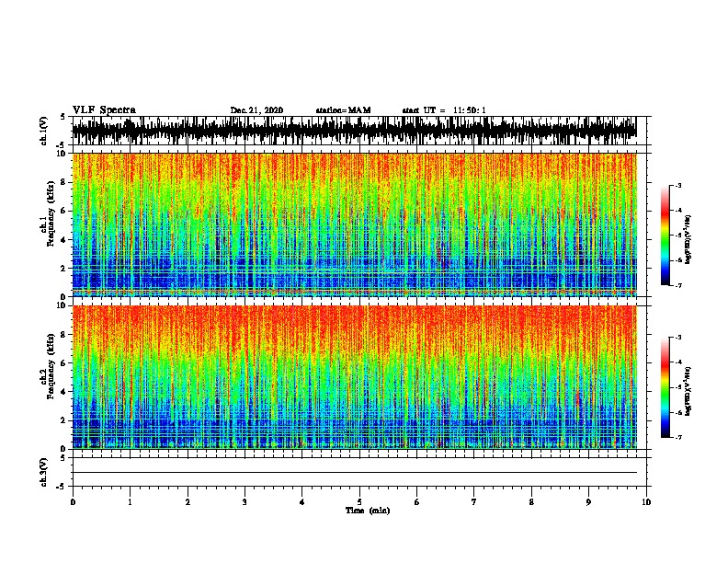Screen dimensions: 728x563
Task: Click the "ch.1(V)" waveform axis label
Action: click(x=43, y=131)
